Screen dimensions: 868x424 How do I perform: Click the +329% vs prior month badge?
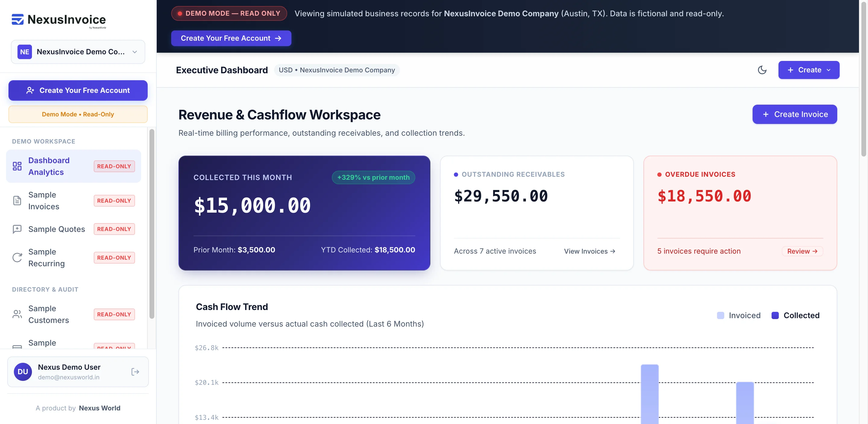point(373,177)
